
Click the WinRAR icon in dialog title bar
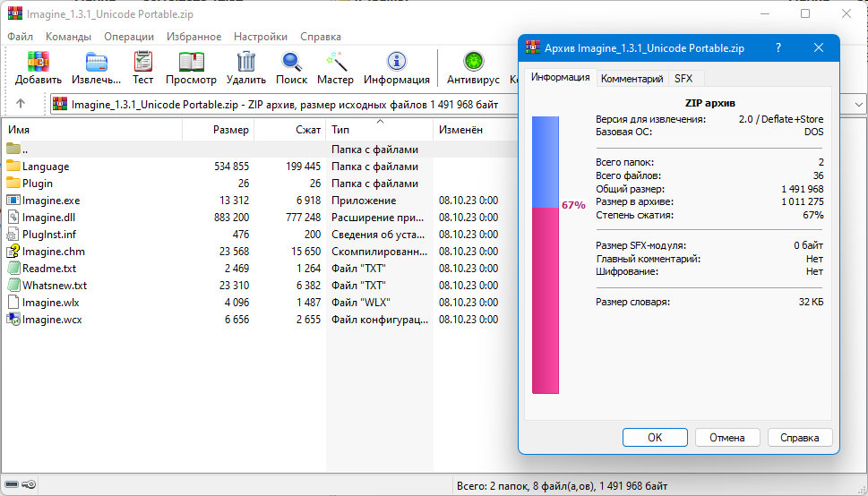point(533,47)
